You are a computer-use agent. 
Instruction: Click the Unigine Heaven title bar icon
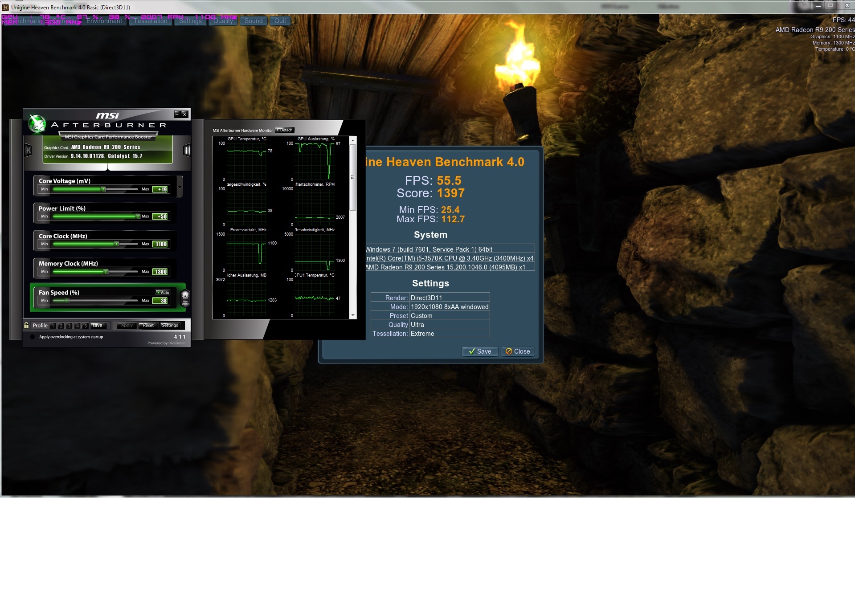5,7
